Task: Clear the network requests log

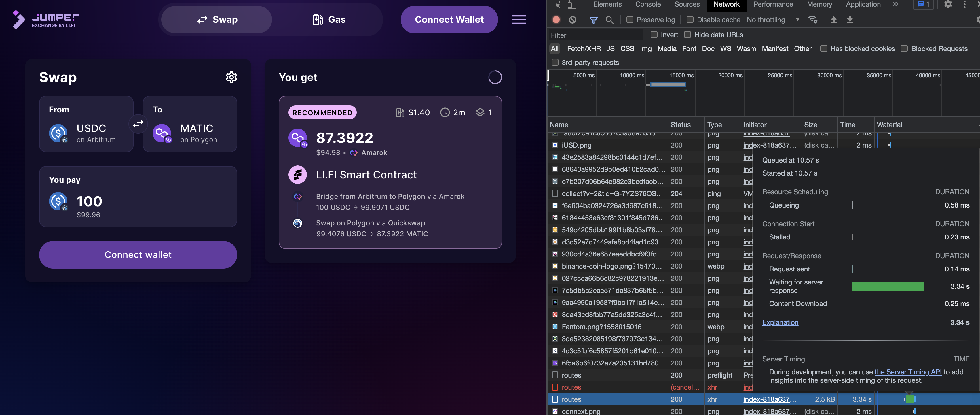Action: (572, 19)
